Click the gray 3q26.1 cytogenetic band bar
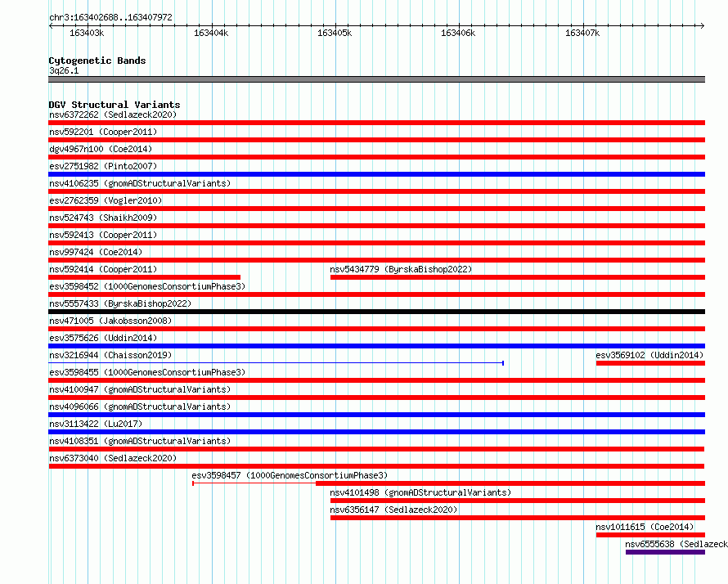 coord(376,79)
